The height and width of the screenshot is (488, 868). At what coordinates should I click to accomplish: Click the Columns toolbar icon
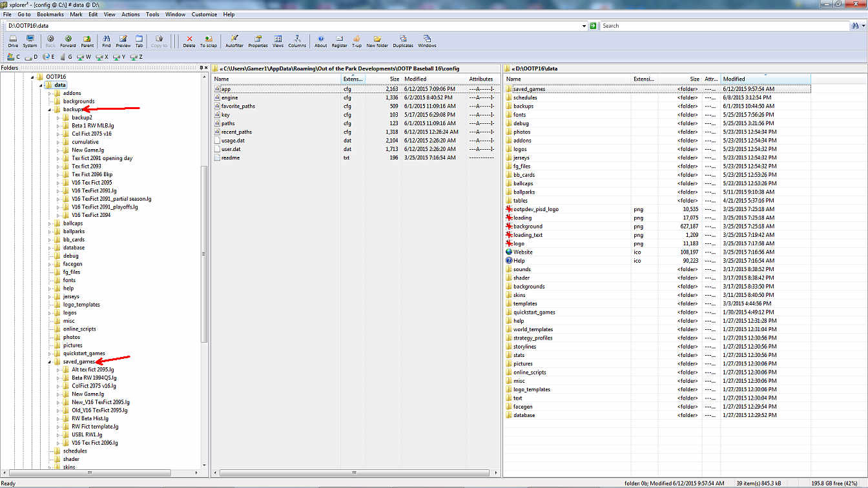click(297, 41)
